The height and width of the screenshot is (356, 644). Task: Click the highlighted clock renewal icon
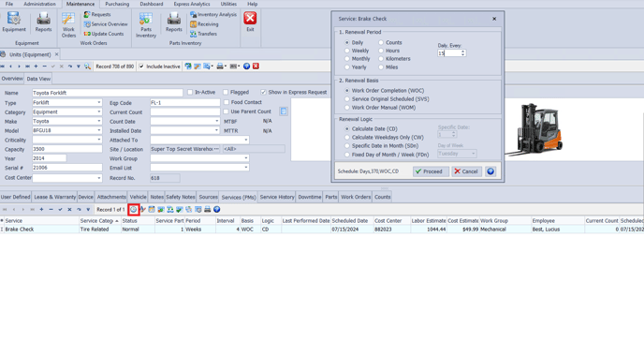(134, 210)
